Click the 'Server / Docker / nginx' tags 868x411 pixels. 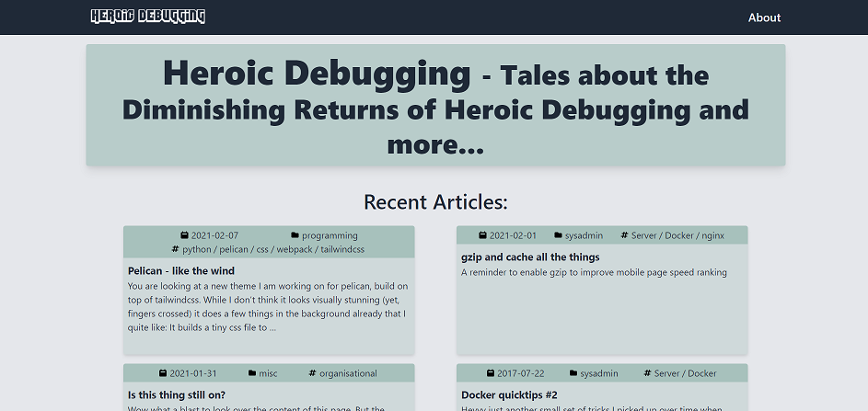click(677, 235)
